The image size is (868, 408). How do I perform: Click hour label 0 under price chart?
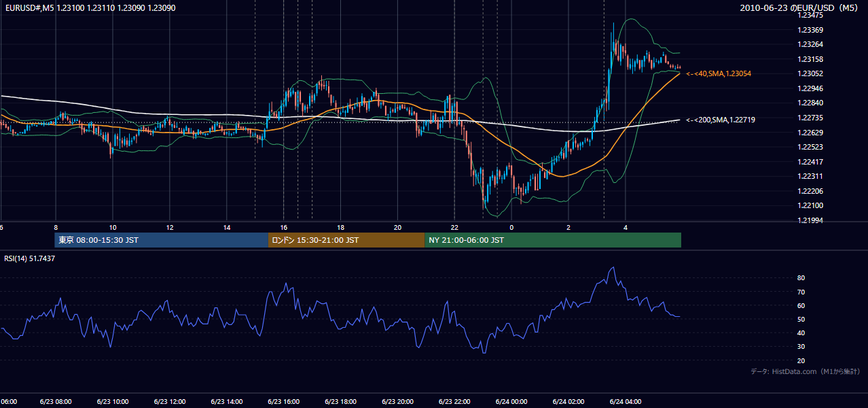tap(511, 228)
